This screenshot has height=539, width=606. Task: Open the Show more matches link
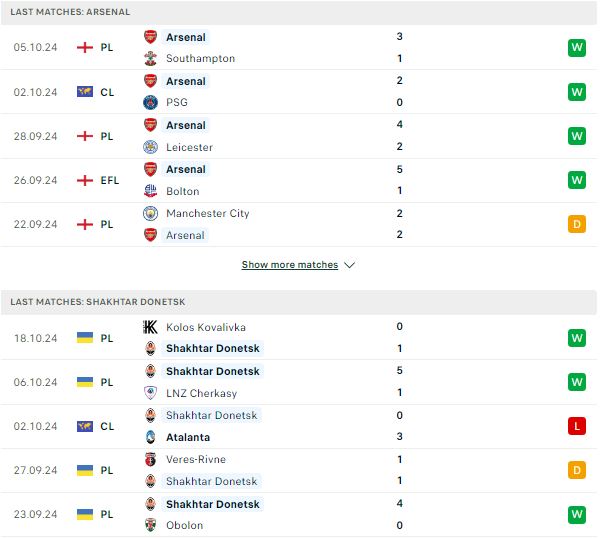click(290, 265)
